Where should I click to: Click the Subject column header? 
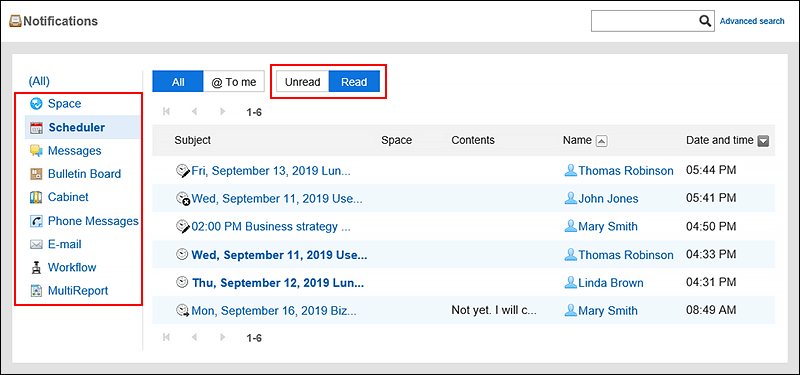coord(192,140)
